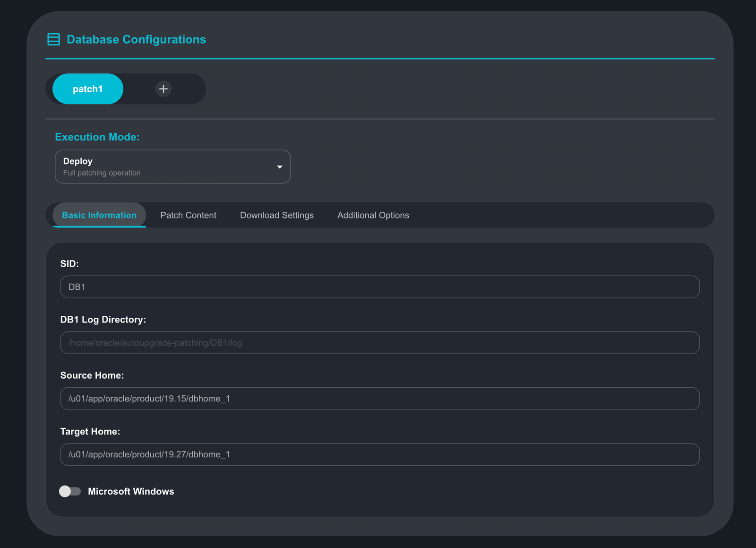Viewport: 756px width, 548px height.
Task: Show the Additional Options tab
Action: 373,215
